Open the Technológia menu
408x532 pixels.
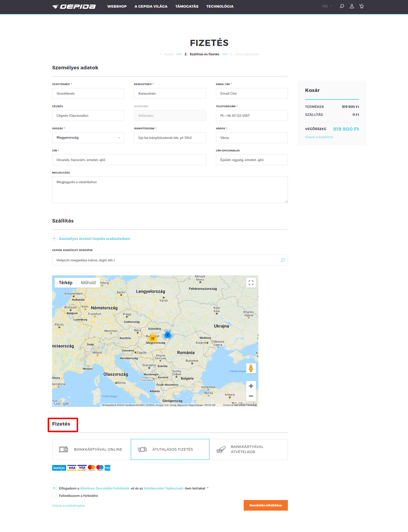[220, 6]
